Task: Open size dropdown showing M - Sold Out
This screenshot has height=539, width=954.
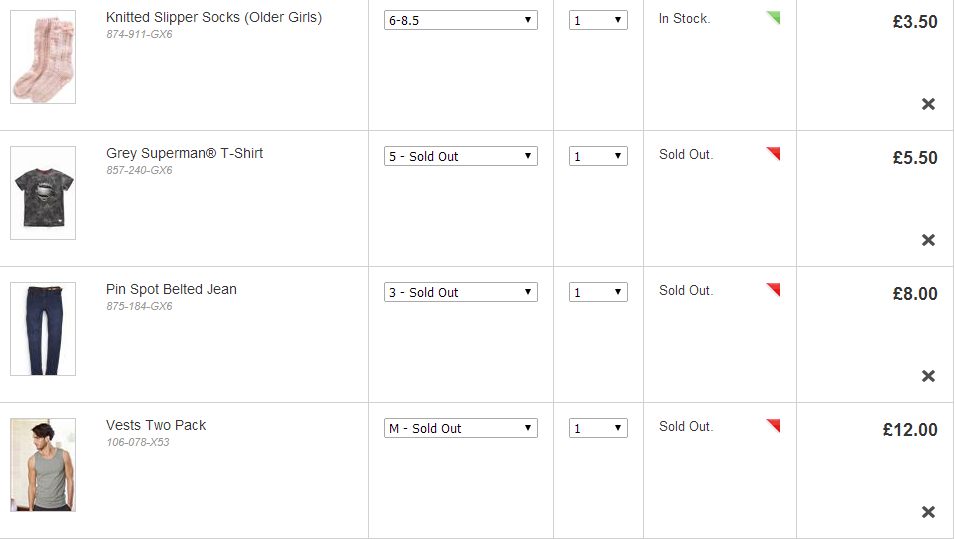Action: point(460,428)
